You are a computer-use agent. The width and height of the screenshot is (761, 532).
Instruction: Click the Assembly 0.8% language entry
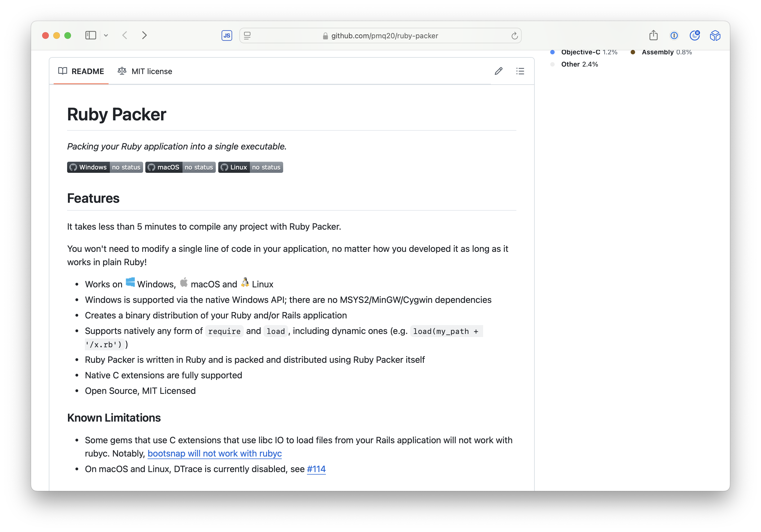coord(666,52)
